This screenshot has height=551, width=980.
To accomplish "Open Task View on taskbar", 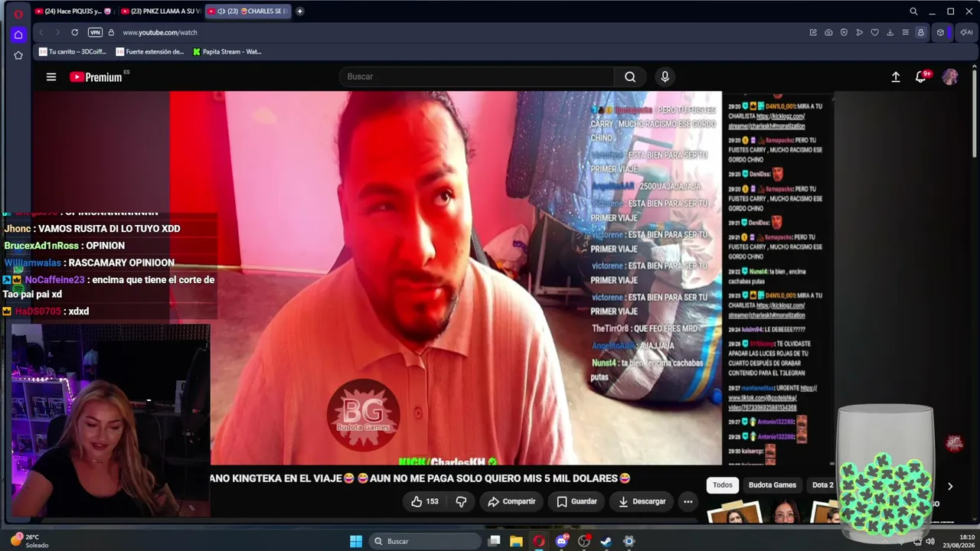I will [x=495, y=541].
